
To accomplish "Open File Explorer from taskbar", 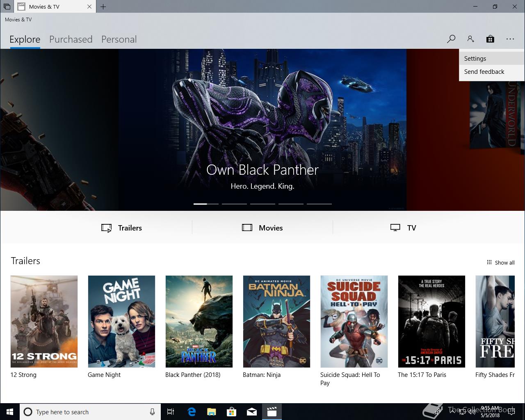I will (212, 412).
